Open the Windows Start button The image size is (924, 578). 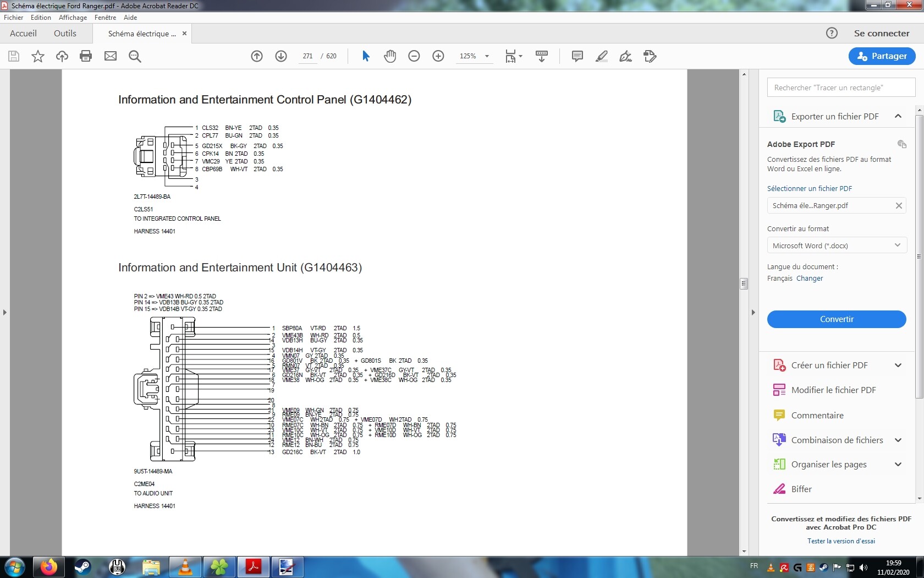pos(15,567)
